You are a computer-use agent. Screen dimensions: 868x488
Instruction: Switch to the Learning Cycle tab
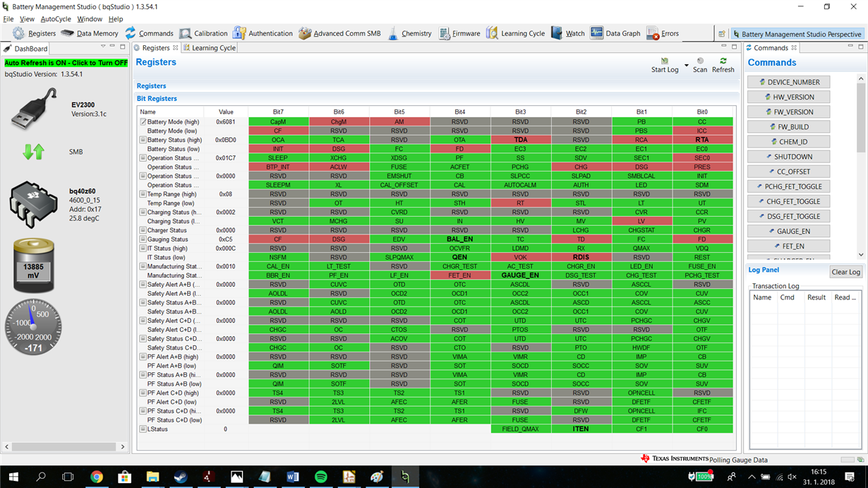tap(209, 48)
